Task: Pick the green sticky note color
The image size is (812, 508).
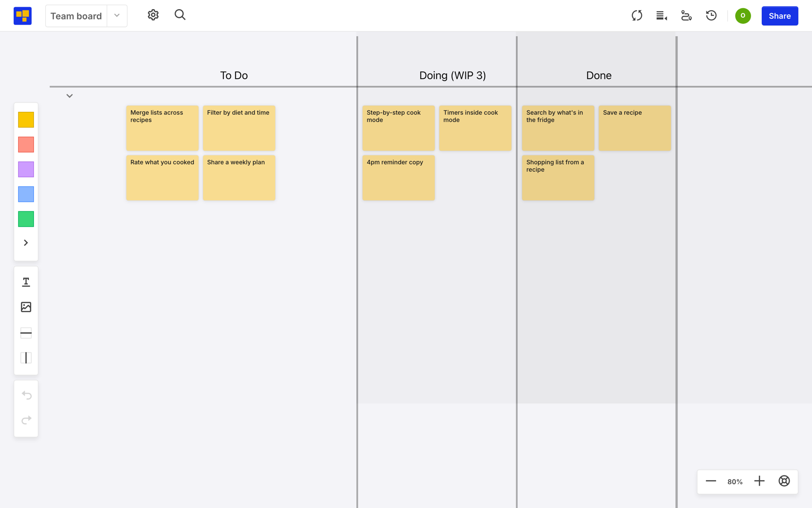Action: pyautogui.click(x=26, y=219)
